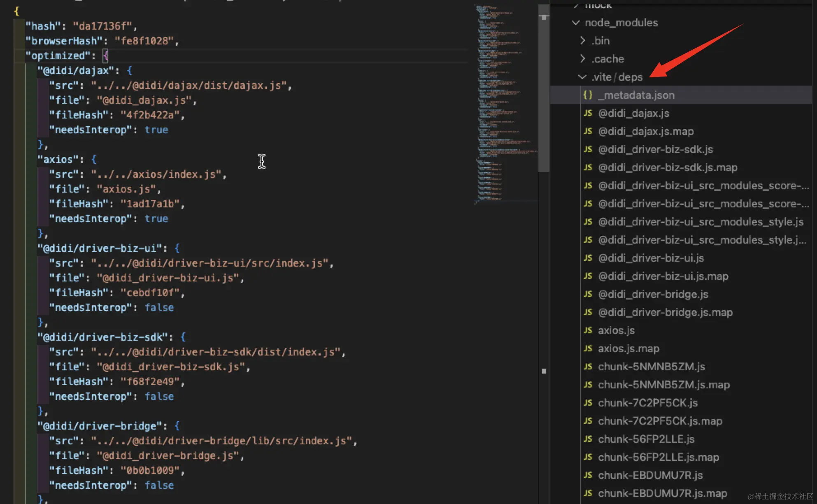Click fileHash value "cebdf10f"

pos(150,293)
